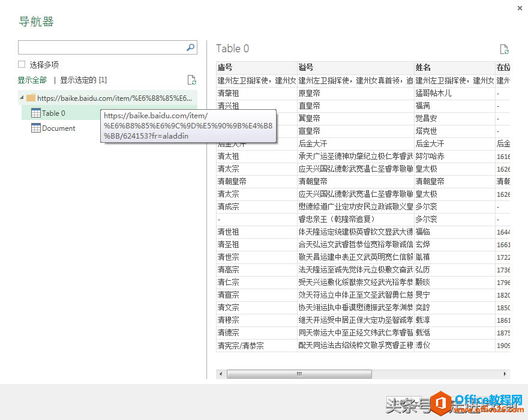The width and height of the screenshot is (528, 420).
Task: Click the cell 翼皇帝
Action: click(356, 118)
